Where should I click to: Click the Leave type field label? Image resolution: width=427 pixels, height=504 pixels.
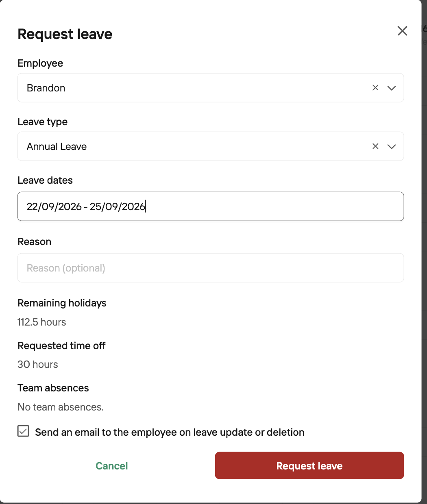tap(43, 122)
